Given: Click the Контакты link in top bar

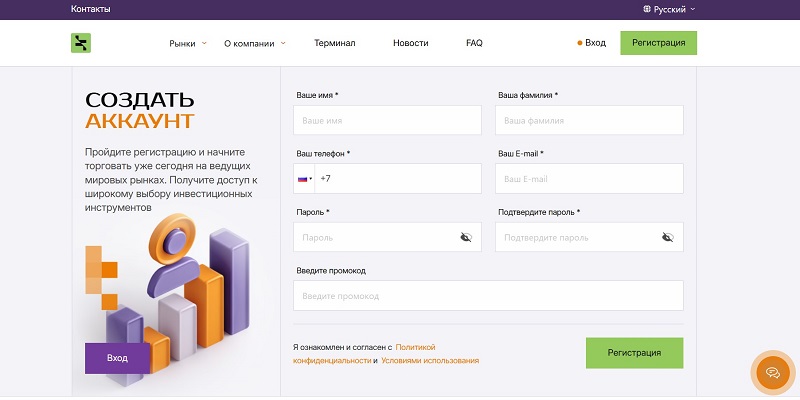Looking at the screenshot, I should (91, 9).
